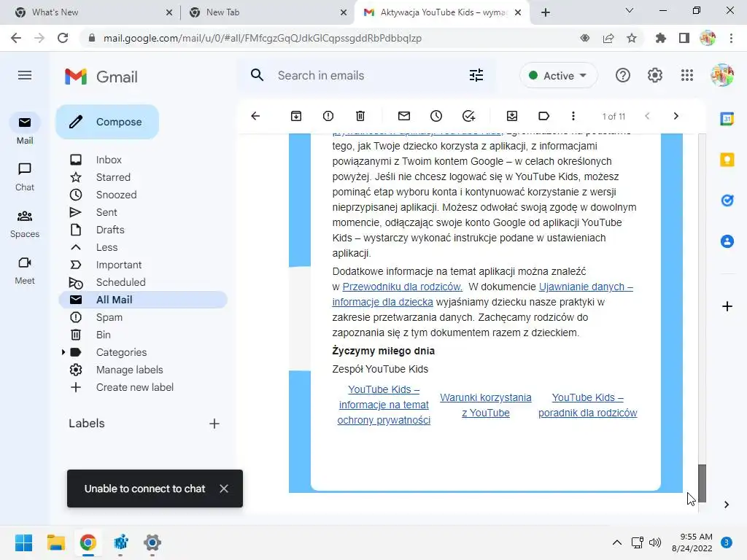This screenshot has width=747, height=560.
Task: Open the Przewodniku dla rodziców link
Action: [402, 287]
